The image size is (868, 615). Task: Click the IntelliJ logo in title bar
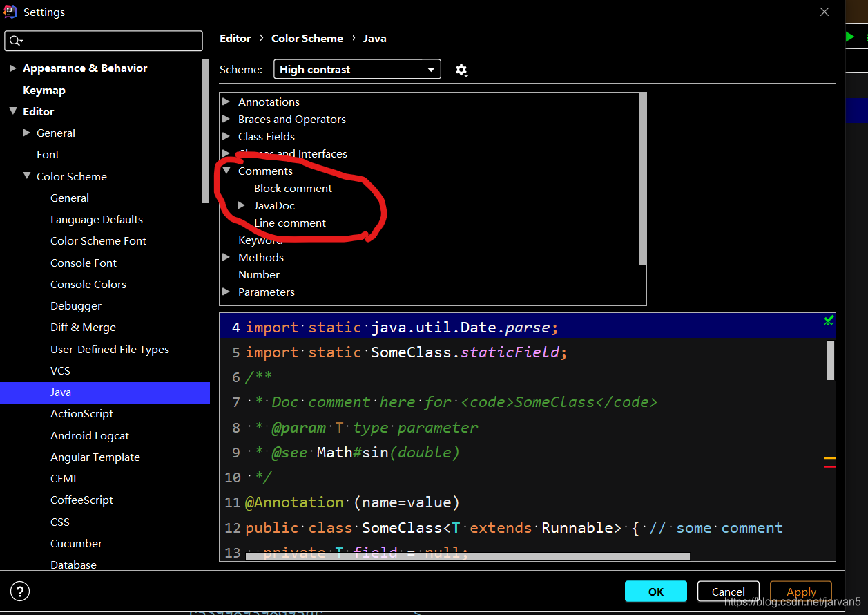[x=11, y=12]
